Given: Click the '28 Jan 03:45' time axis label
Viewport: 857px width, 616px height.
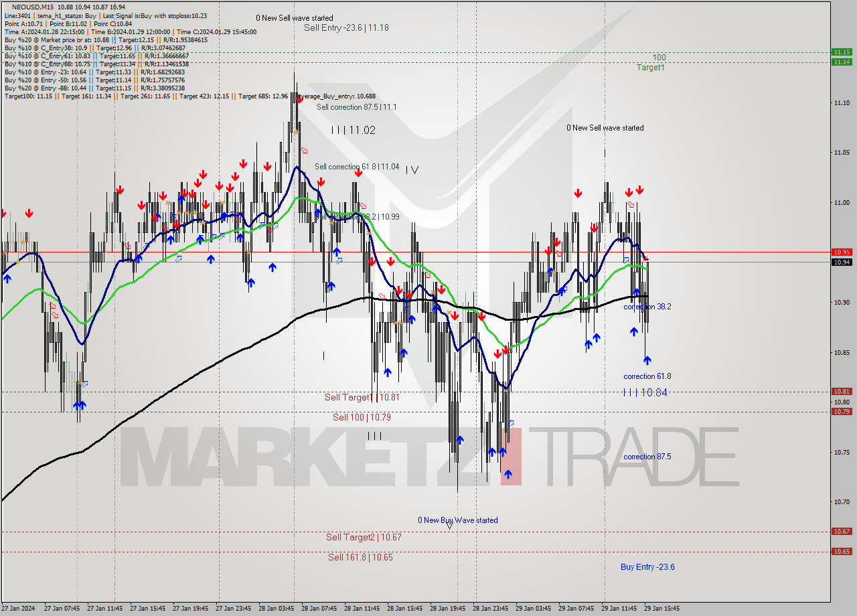Looking at the screenshot, I should click(277, 609).
